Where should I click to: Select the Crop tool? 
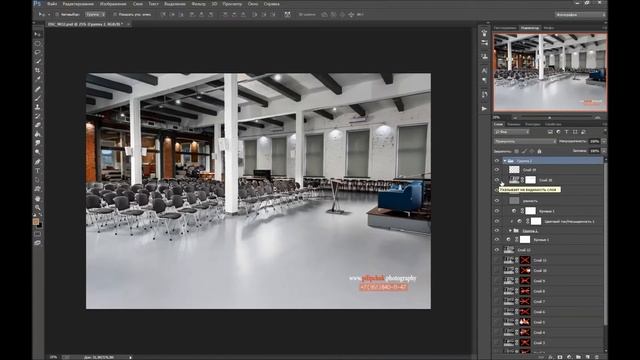coord(38,70)
